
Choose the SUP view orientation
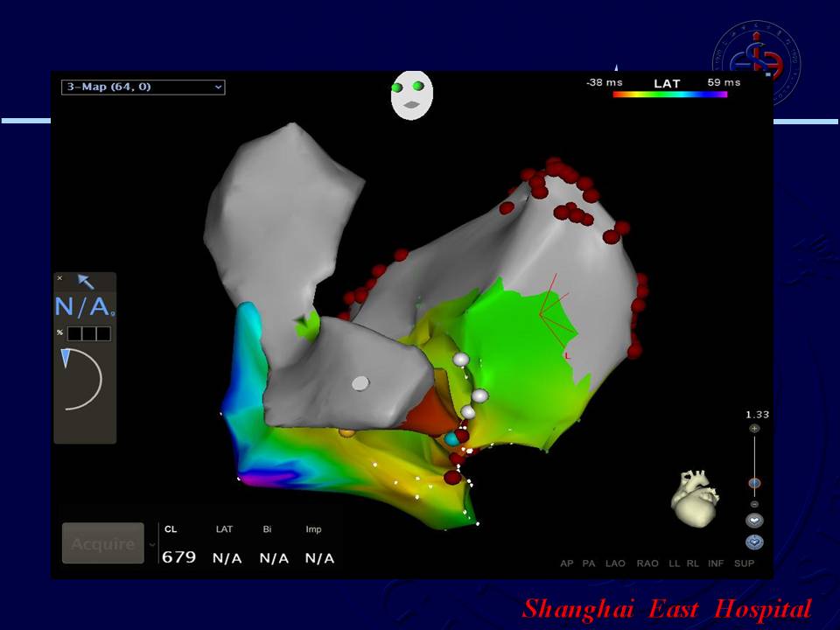(744, 563)
